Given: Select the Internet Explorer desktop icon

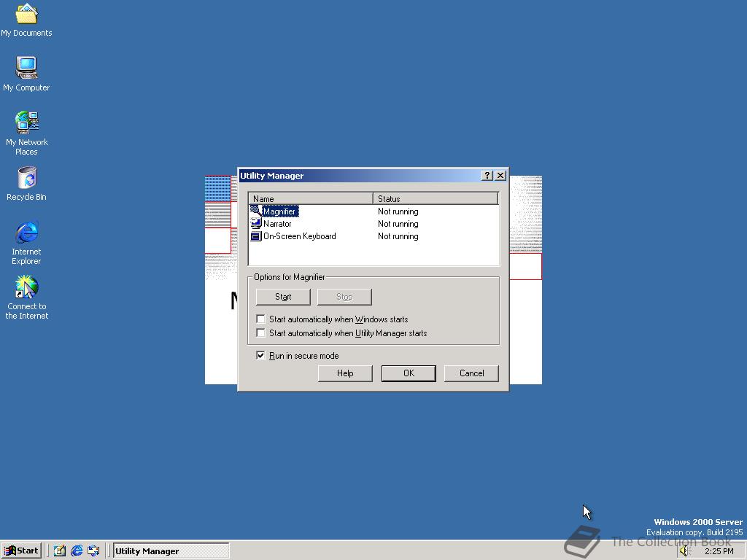Looking at the screenshot, I should [27, 242].
